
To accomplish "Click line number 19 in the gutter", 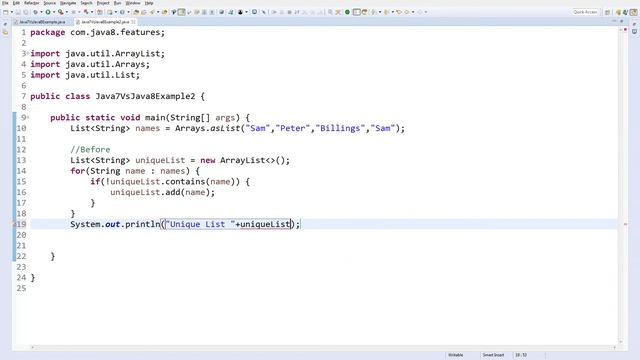I will tap(21, 224).
